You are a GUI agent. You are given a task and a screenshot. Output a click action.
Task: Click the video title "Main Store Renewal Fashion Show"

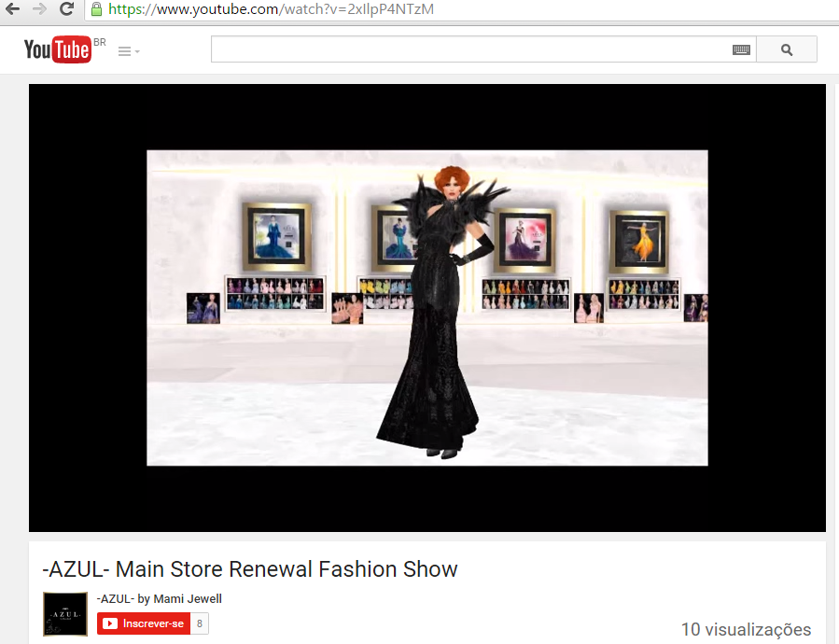(250, 568)
